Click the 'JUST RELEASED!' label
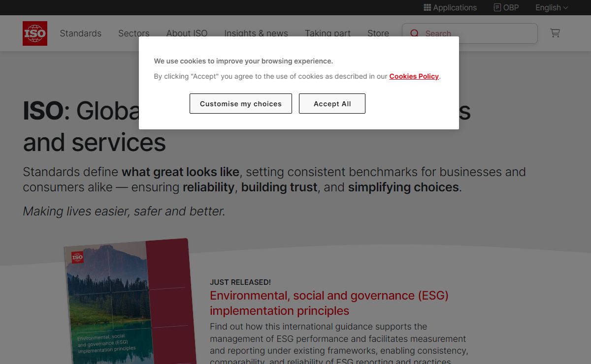Image resolution: width=591 pixels, height=364 pixels. (240, 282)
